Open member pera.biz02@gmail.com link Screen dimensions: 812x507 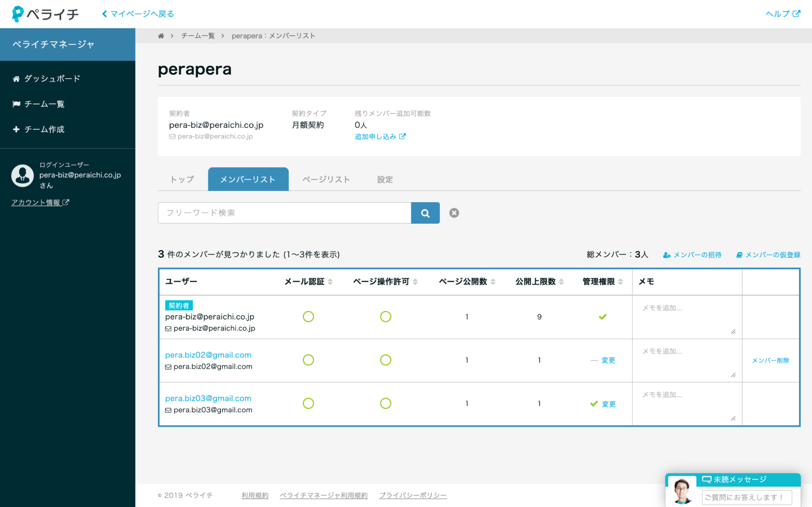pyautogui.click(x=208, y=355)
